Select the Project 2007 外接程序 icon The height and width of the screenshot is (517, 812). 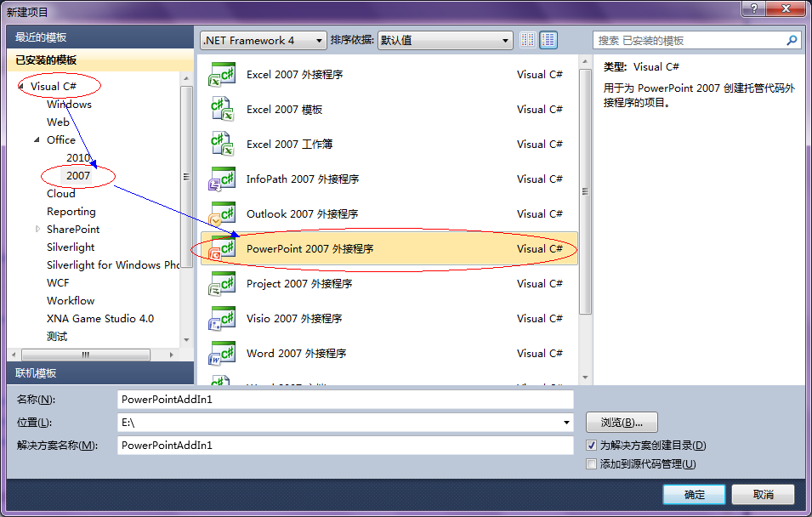pos(222,284)
